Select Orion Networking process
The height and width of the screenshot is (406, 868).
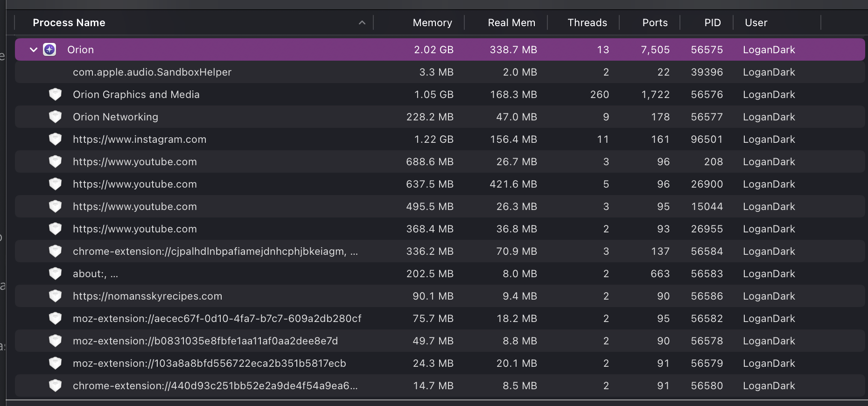coord(440,117)
